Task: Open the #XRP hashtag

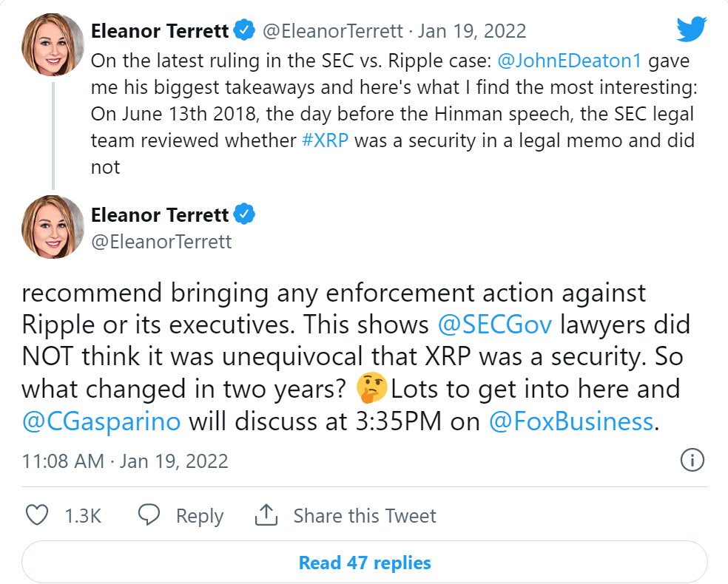Action: pyautogui.click(x=325, y=140)
